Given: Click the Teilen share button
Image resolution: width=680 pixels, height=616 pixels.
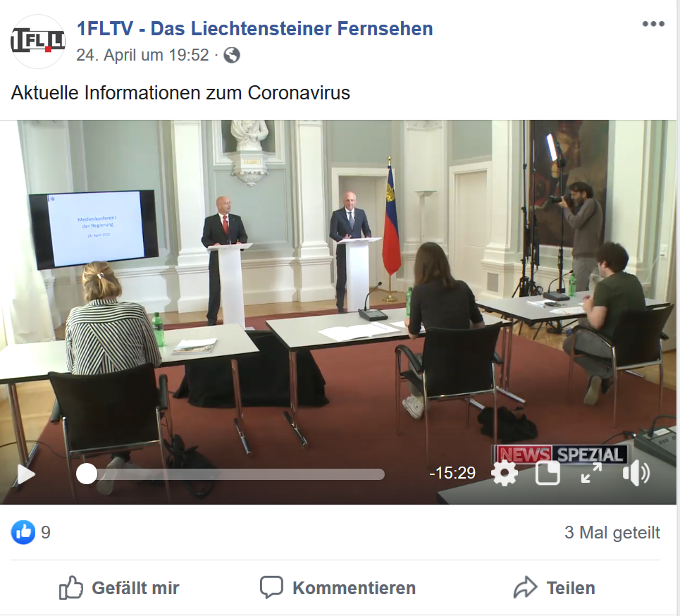Looking at the screenshot, I should [x=555, y=589].
